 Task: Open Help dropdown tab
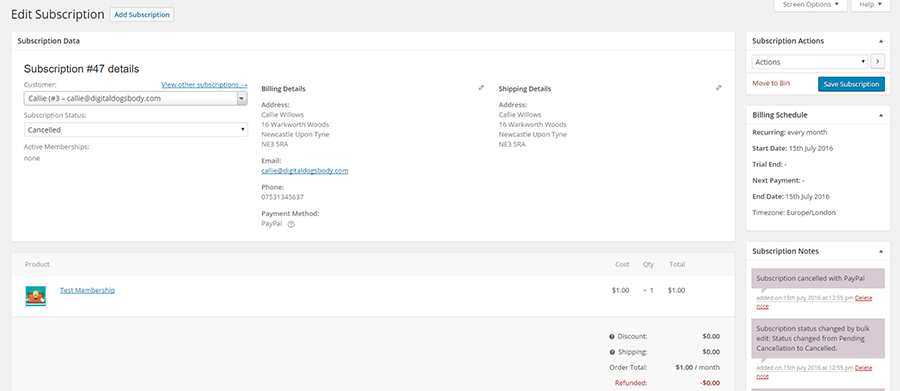tap(871, 5)
